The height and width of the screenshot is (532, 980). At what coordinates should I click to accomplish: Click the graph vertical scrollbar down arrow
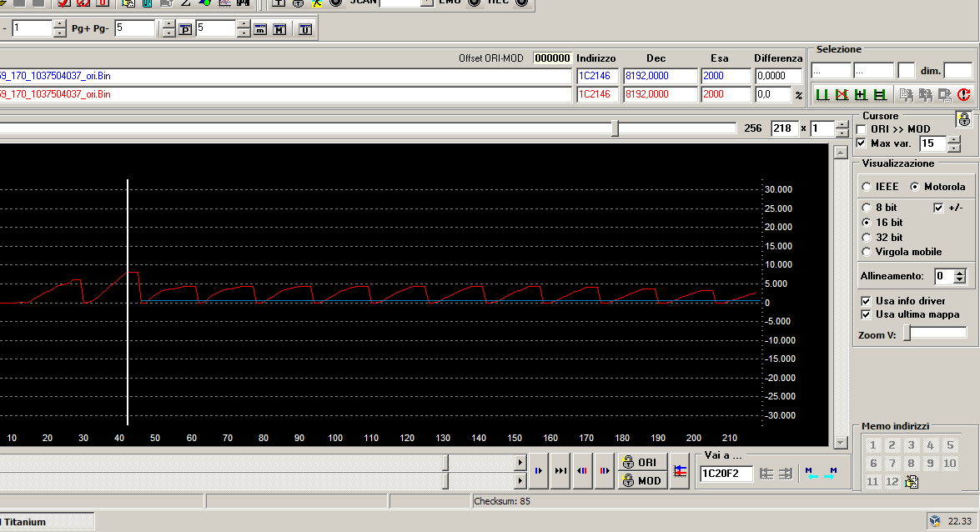[841, 443]
